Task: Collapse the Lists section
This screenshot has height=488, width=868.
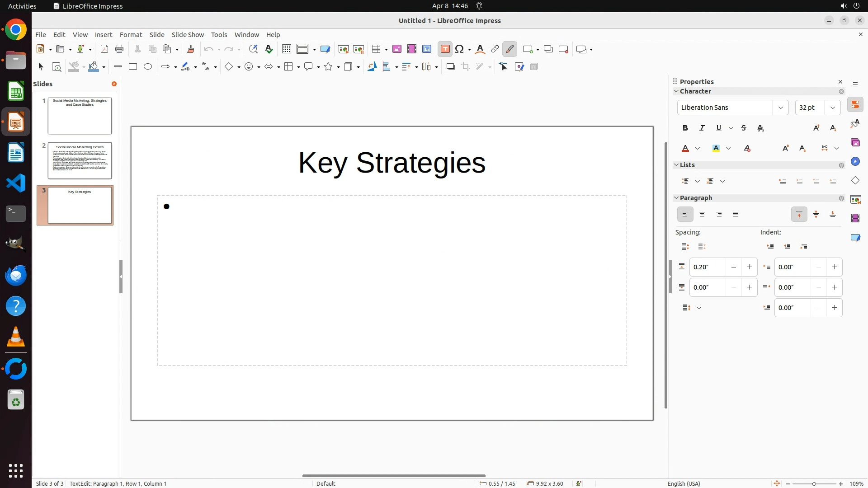Action: (x=677, y=165)
